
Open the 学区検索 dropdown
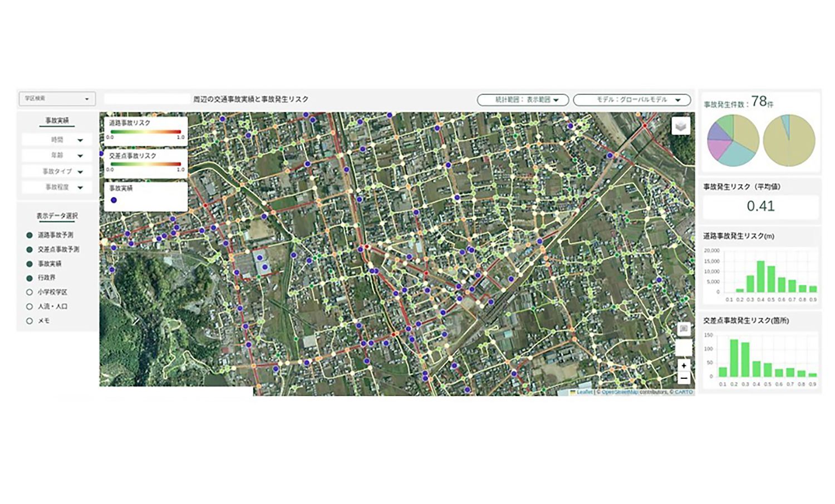(x=57, y=98)
